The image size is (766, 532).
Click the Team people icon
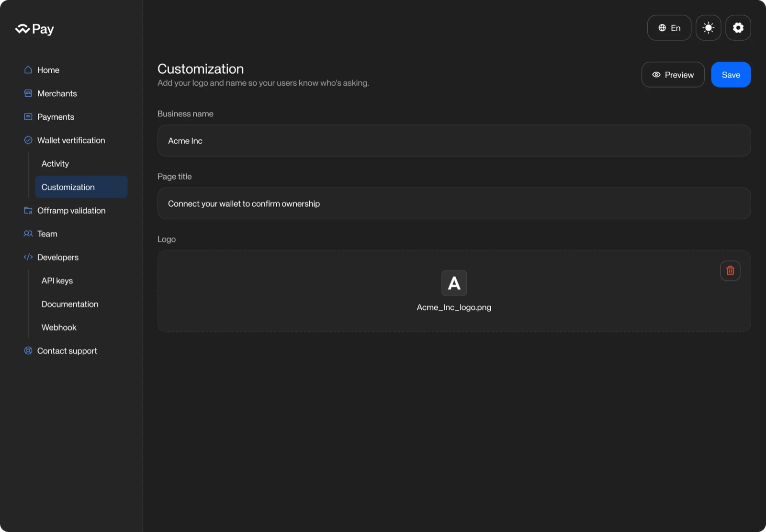pos(28,234)
